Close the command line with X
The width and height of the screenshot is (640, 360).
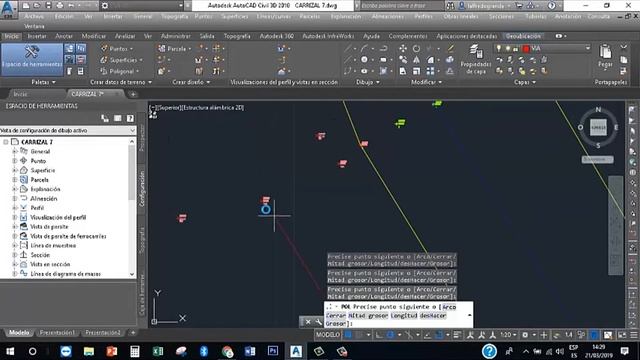pyautogui.click(x=308, y=322)
